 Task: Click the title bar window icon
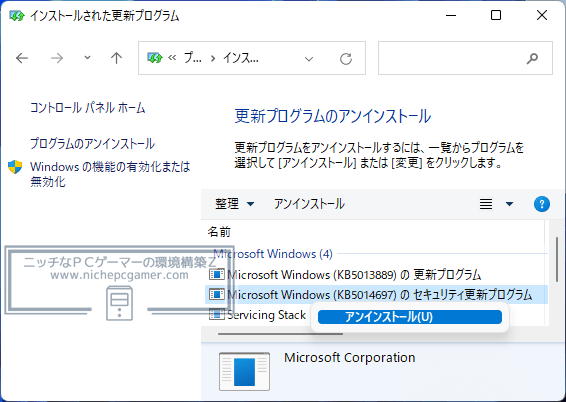tap(17, 16)
